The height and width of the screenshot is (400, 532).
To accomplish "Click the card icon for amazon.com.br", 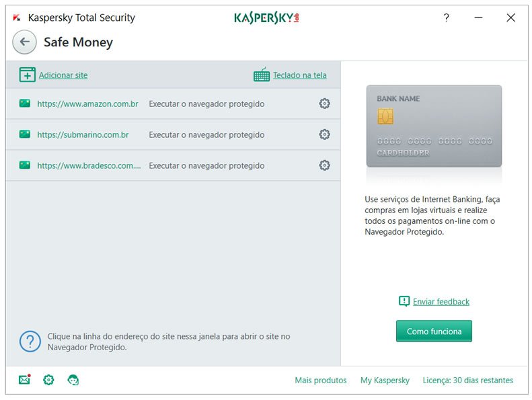I will (25, 103).
